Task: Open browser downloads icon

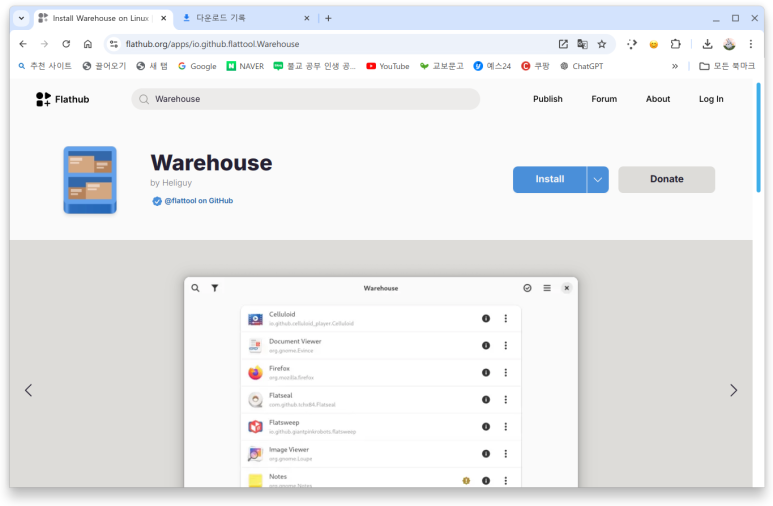Action: [x=707, y=44]
